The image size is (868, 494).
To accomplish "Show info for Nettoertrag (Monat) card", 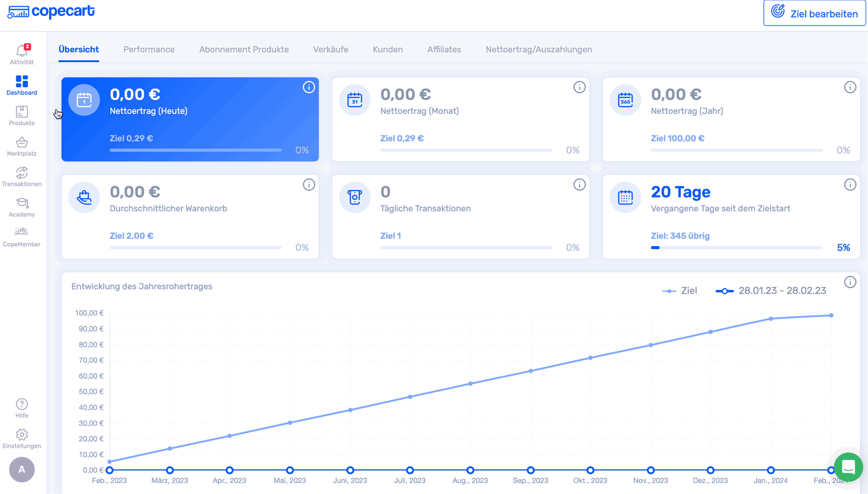I will click(x=579, y=87).
